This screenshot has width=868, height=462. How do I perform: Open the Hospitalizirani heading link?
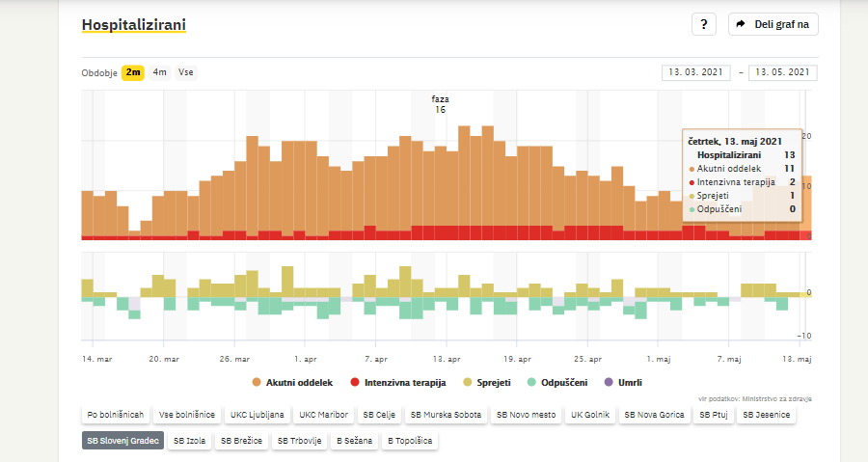point(134,24)
